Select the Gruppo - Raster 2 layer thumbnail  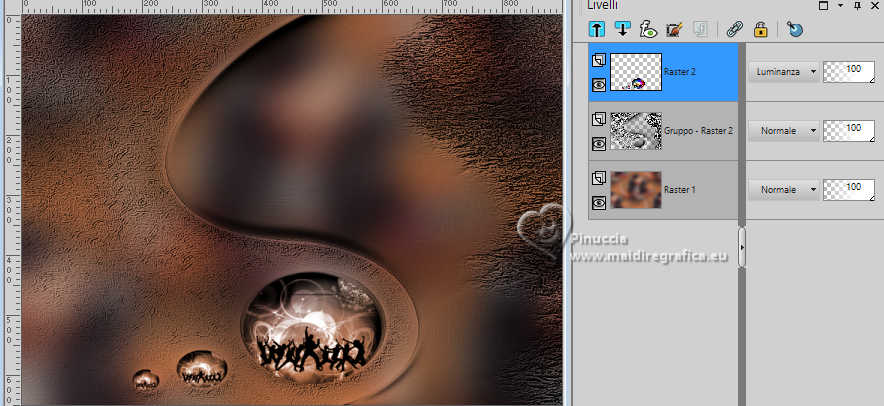tap(636, 131)
